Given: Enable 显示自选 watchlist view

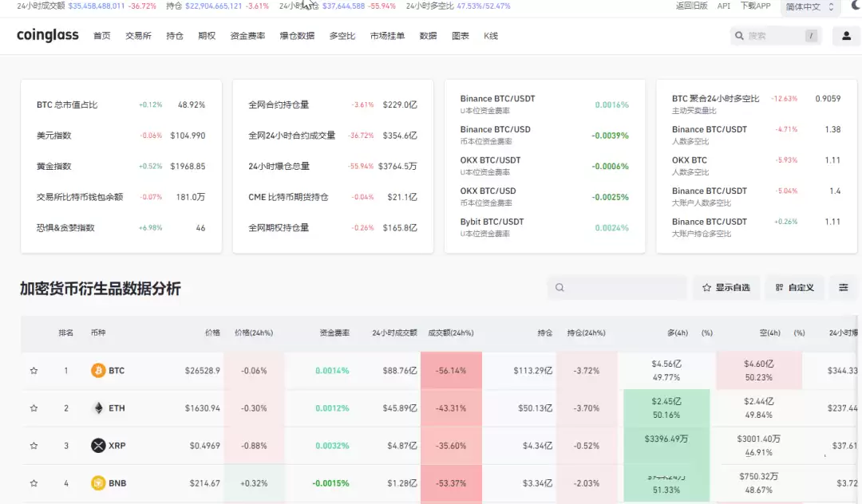Looking at the screenshot, I should 726,287.
